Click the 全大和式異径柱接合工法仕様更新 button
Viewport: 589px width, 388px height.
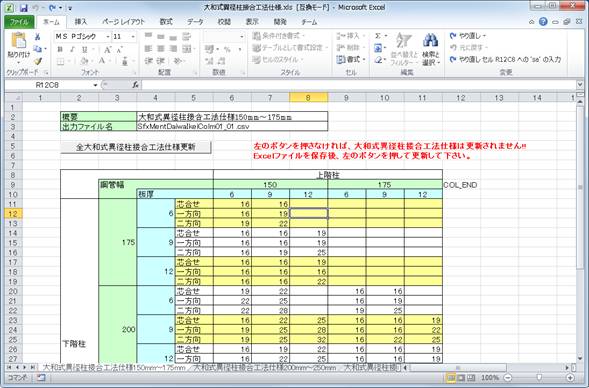[x=136, y=147]
